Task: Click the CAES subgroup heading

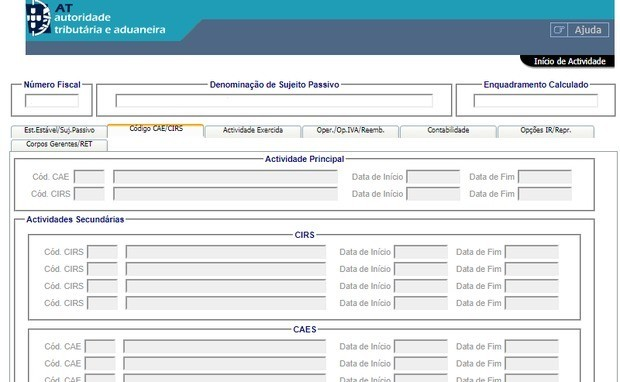Action: point(304,329)
